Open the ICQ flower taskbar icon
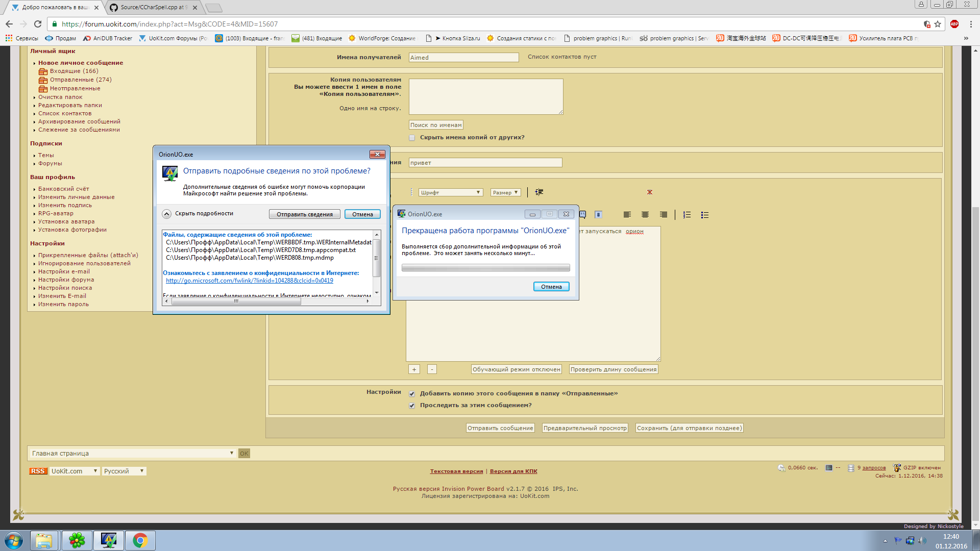 pos(77,540)
